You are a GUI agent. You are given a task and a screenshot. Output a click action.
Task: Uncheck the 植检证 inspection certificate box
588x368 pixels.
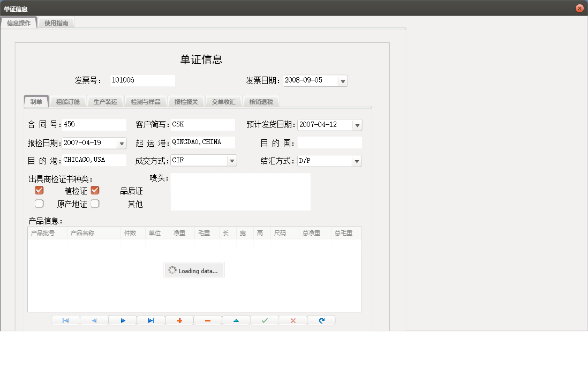pos(39,190)
